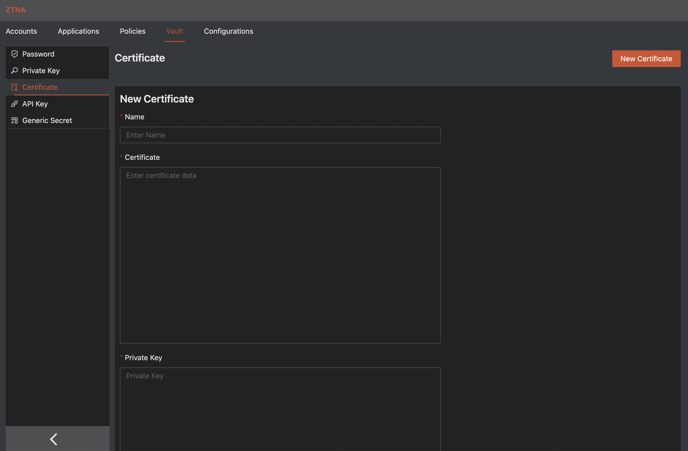Click the Private Key text area in the form
688x451 pixels.
pos(280,408)
